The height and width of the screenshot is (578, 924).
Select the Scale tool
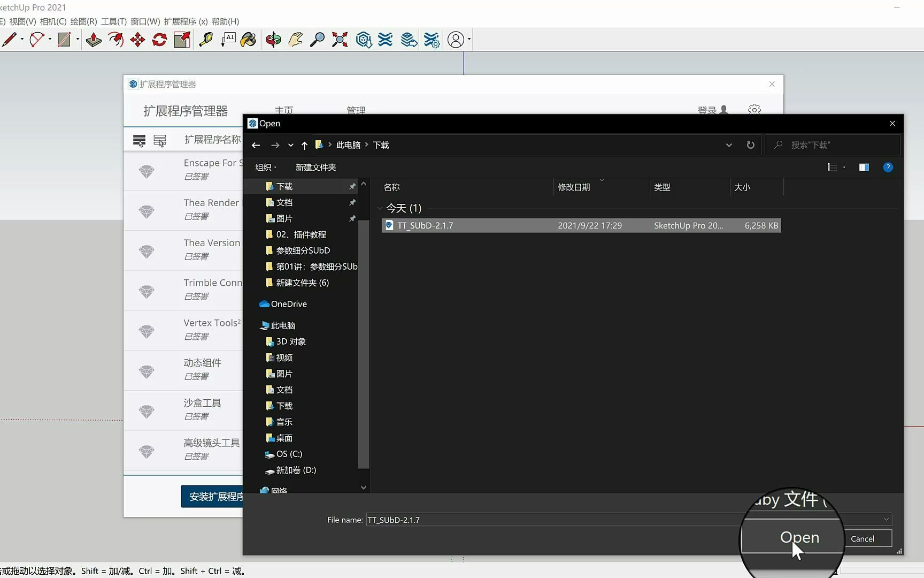pos(182,40)
